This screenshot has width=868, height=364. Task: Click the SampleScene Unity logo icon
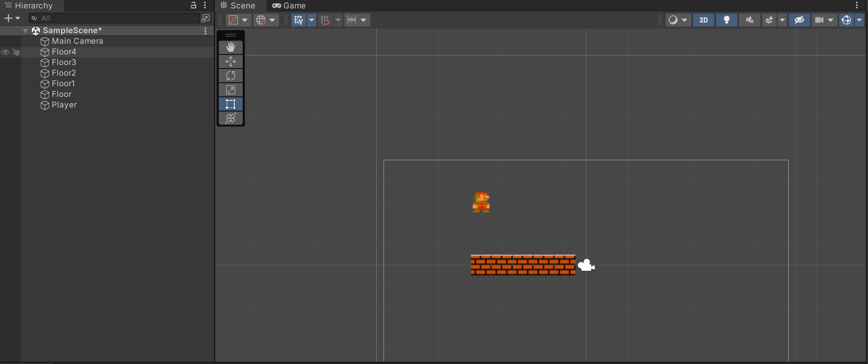[x=36, y=31]
